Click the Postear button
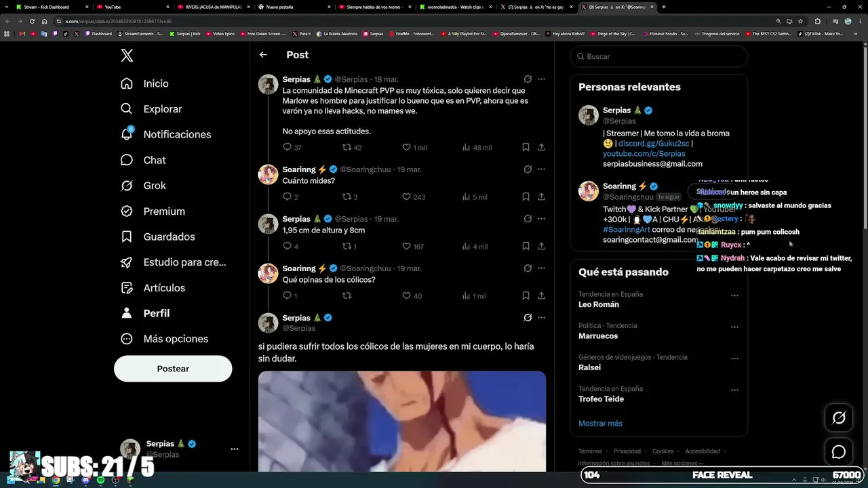The image size is (868, 488). (173, 369)
